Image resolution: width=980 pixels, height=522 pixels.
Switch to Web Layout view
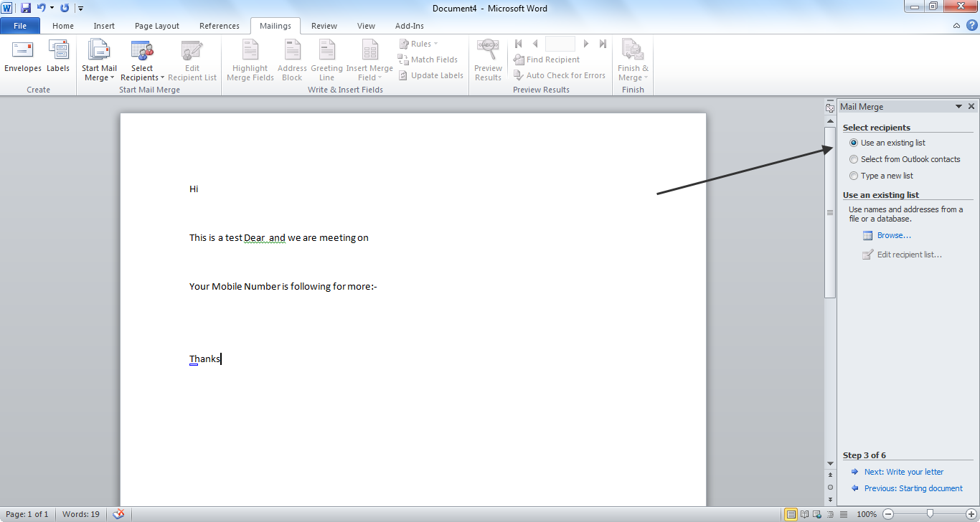point(817,514)
